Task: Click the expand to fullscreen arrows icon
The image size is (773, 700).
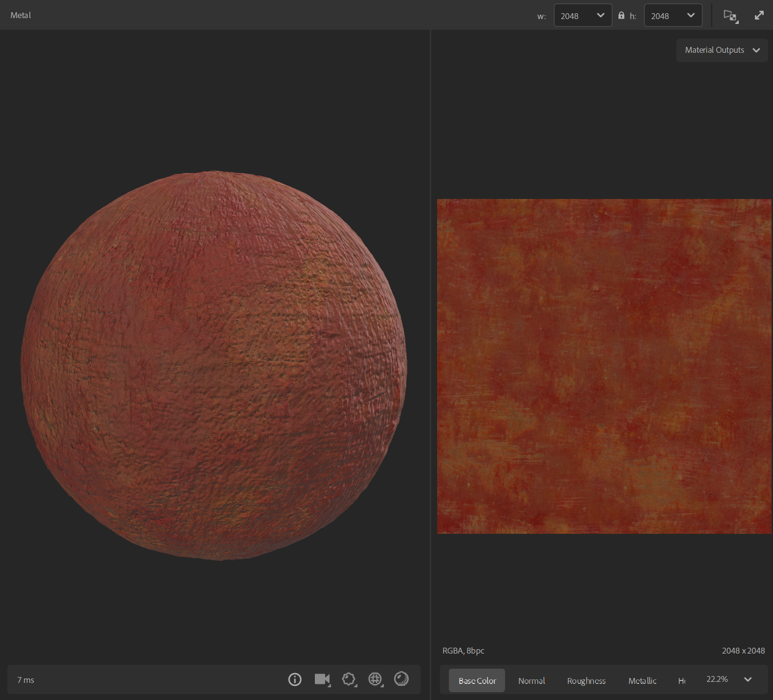Action: [x=759, y=16]
